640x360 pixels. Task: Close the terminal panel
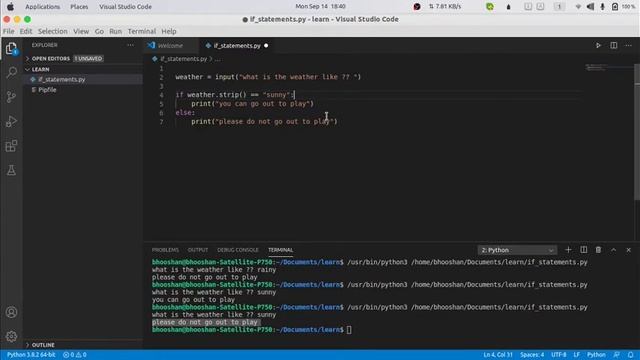(629, 250)
